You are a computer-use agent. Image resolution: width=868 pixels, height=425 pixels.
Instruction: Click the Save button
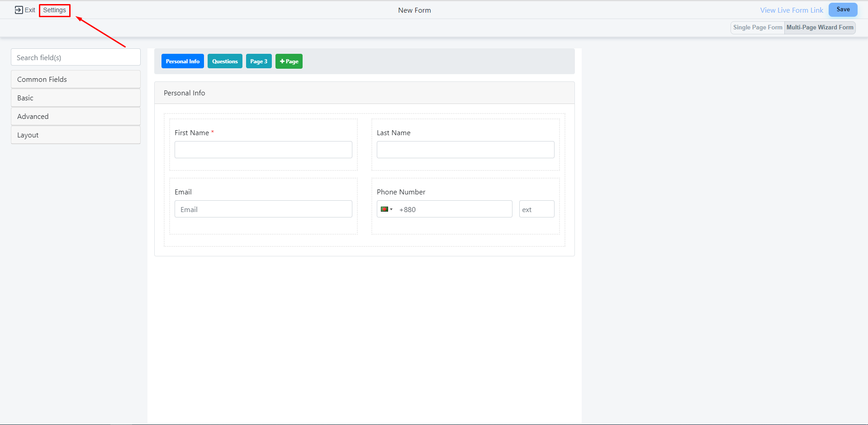843,9
